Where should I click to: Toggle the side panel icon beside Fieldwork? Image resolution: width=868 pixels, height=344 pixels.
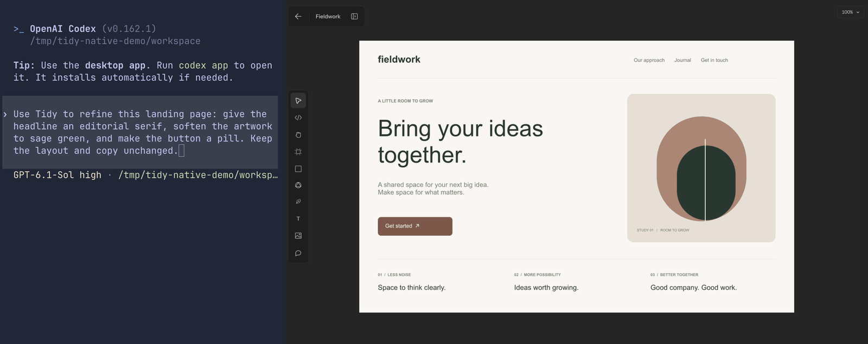tap(354, 16)
